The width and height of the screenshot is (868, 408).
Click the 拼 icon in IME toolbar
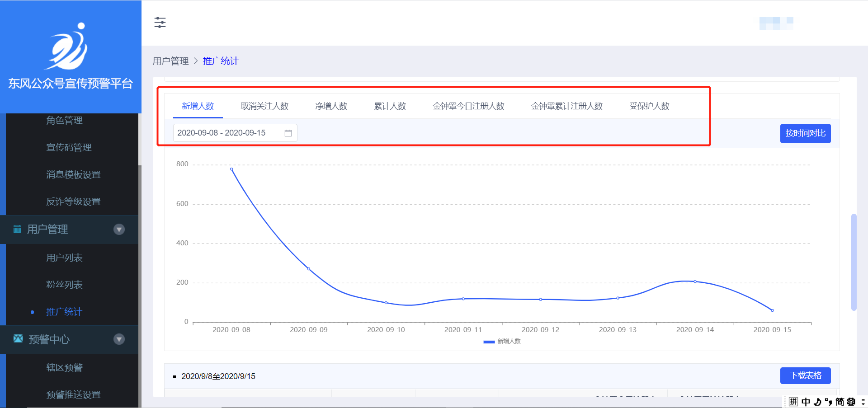point(793,402)
